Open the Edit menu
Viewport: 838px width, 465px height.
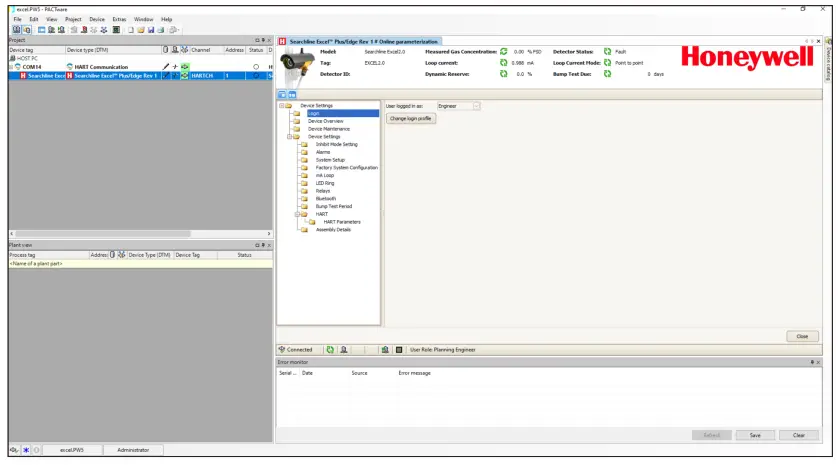point(34,19)
